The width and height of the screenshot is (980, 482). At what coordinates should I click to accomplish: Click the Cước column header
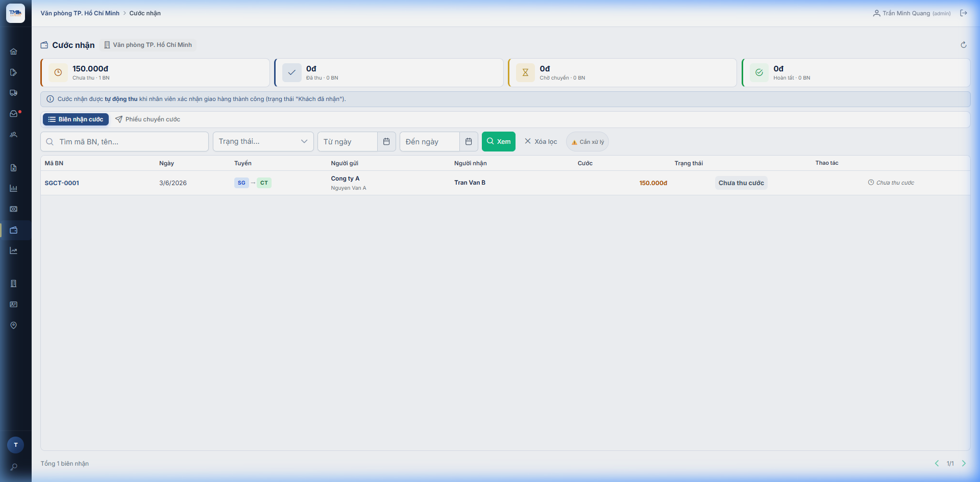click(x=585, y=163)
